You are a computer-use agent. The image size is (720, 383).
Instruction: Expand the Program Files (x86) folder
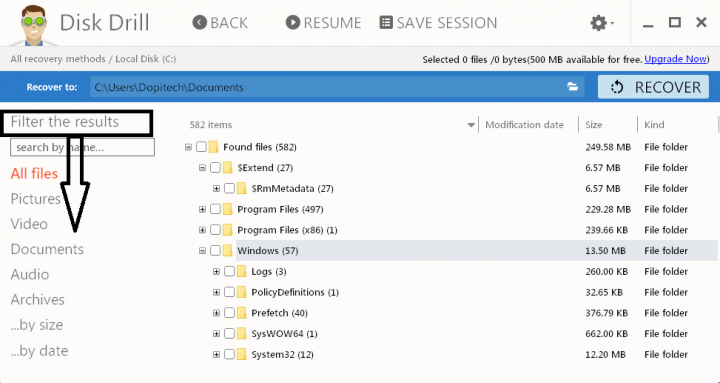tap(202, 230)
